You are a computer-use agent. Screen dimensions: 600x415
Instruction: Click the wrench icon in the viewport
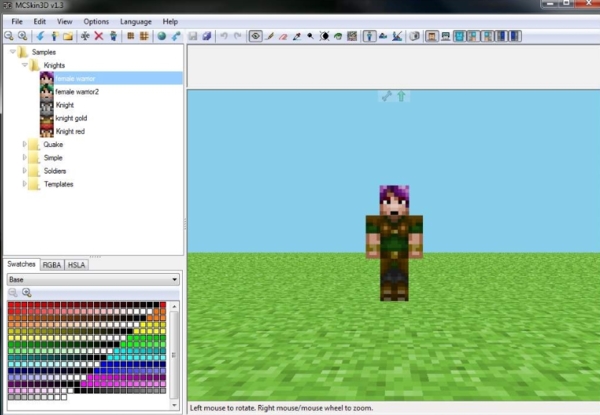coord(386,96)
